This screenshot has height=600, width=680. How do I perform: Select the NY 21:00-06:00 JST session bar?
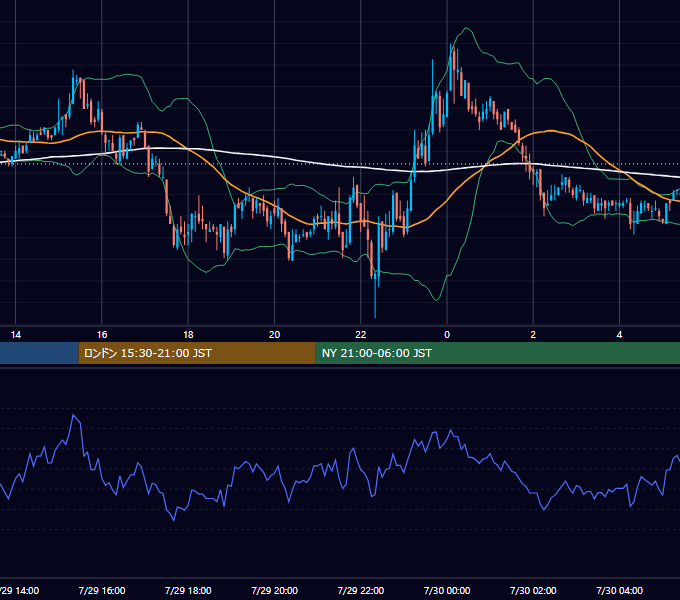tap(497, 353)
